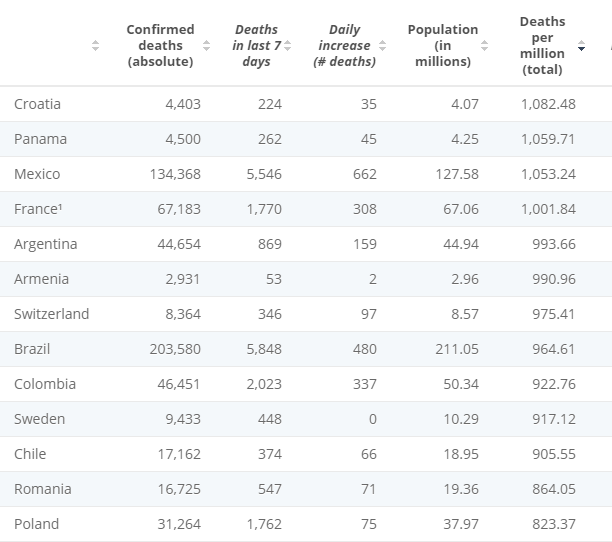Select the Deaths per million (total) header text
This screenshot has width=612, height=542.
point(542,46)
